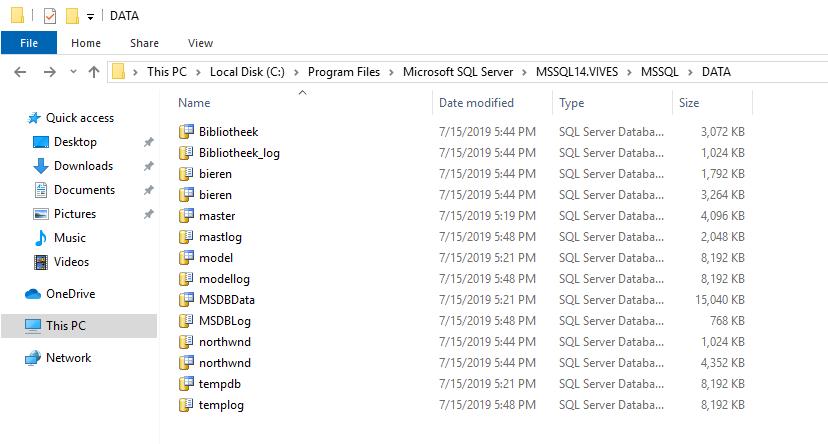Navigate to MSSQL breadcrumb
The height and width of the screenshot is (444, 828).
tap(660, 72)
